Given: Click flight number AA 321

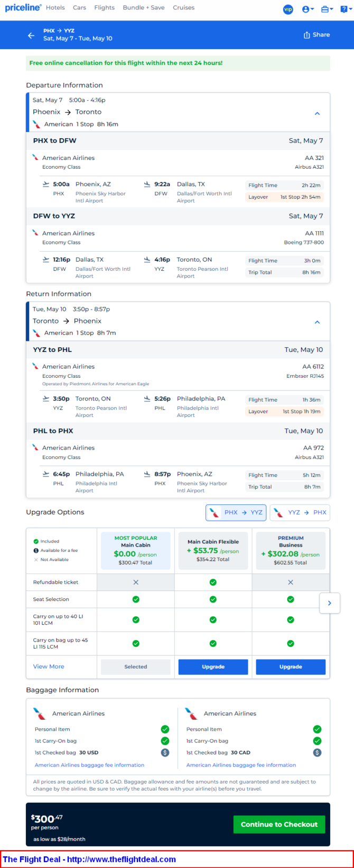Looking at the screenshot, I should coord(314,158).
